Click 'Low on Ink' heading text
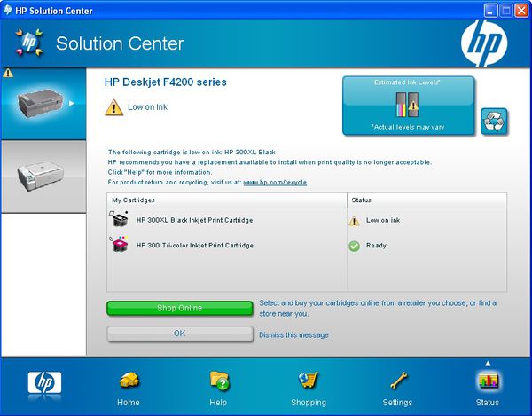This screenshot has height=416, width=532. pyautogui.click(x=147, y=107)
